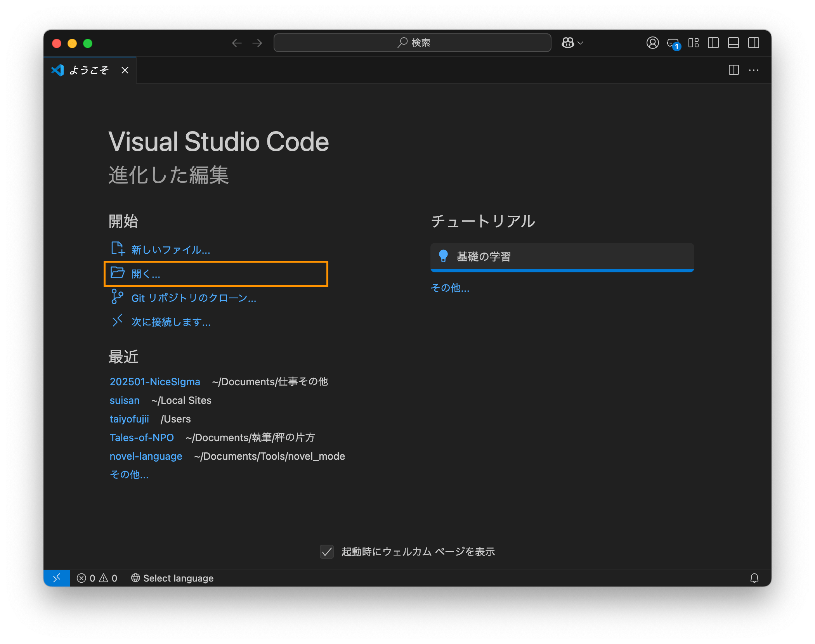Click the 新しいファイル... link

[171, 249]
